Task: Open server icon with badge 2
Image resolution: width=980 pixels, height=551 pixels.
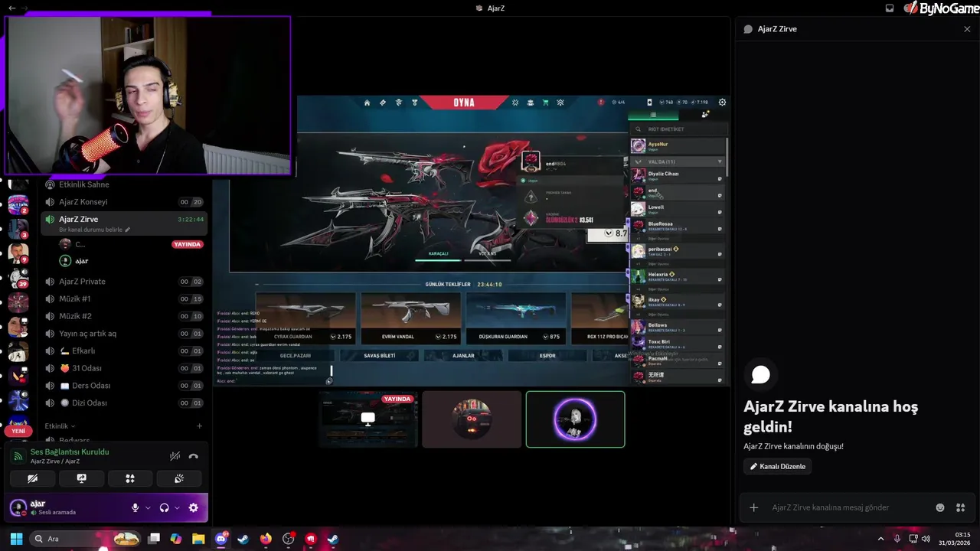Action: coord(18,204)
